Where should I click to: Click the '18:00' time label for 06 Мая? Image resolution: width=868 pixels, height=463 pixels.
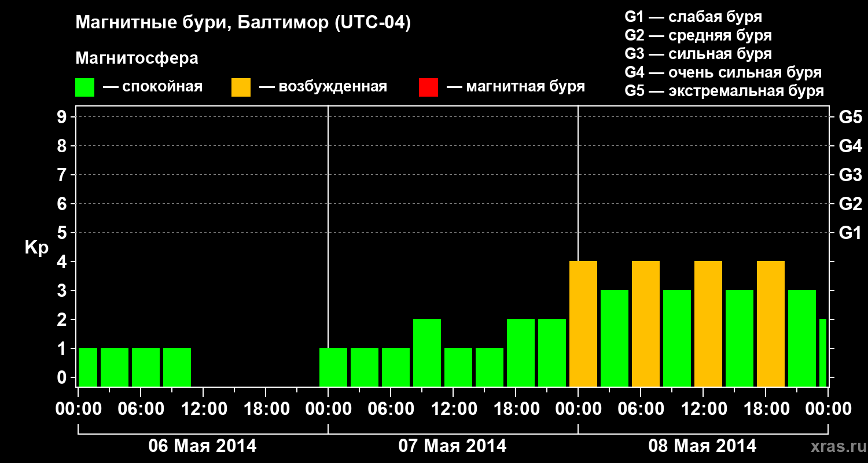pos(266,409)
